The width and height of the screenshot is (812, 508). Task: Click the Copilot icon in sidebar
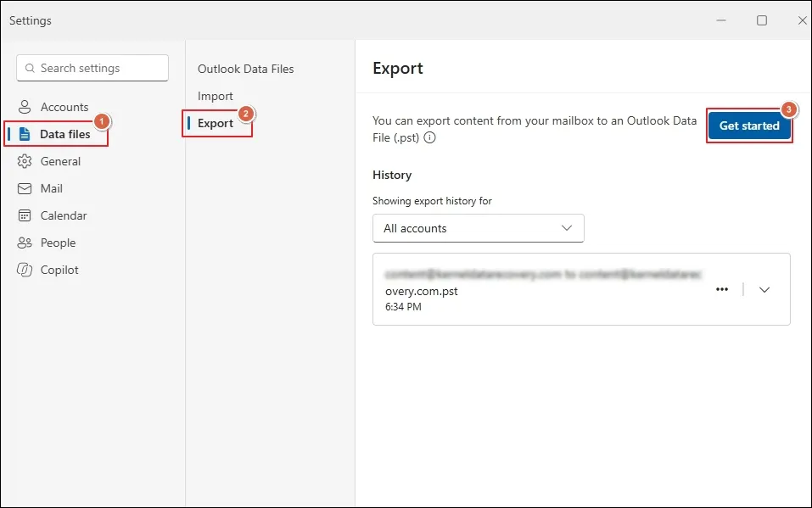coord(25,270)
